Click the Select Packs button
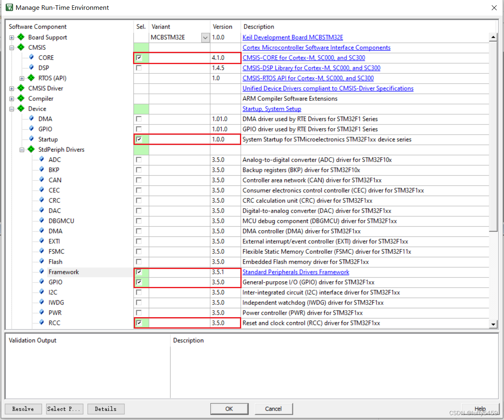Image resolution: width=504 pixels, height=420 pixels. [65, 409]
